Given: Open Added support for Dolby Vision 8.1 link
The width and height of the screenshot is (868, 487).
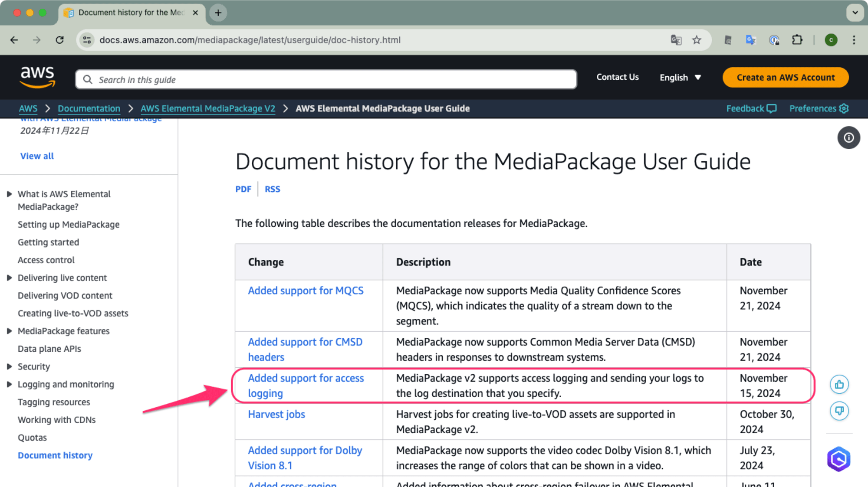Looking at the screenshot, I should click(305, 458).
